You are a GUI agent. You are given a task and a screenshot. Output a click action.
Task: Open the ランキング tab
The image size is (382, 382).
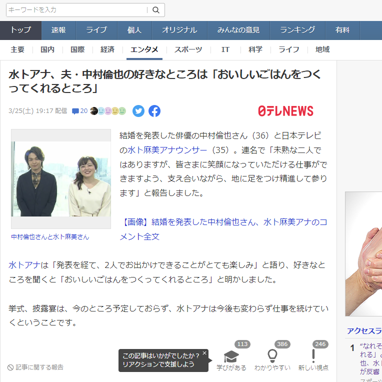tap(298, 30)
